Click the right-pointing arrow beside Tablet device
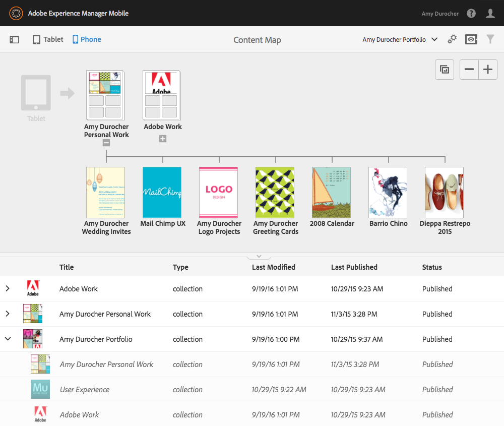This screenshot has height=426, width=504. (68, 93)
